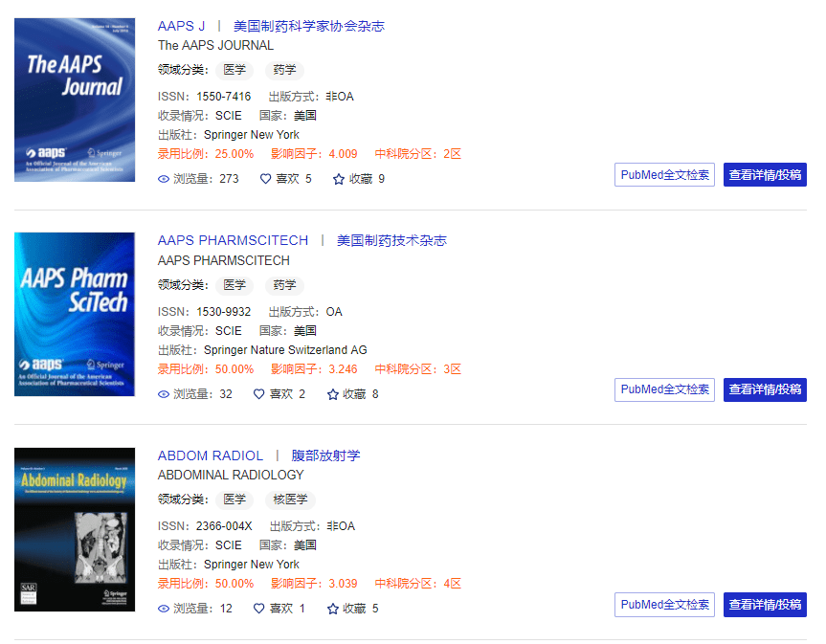Click publisher Springer Nature Switzerland AG

click(x=285, y=350)
